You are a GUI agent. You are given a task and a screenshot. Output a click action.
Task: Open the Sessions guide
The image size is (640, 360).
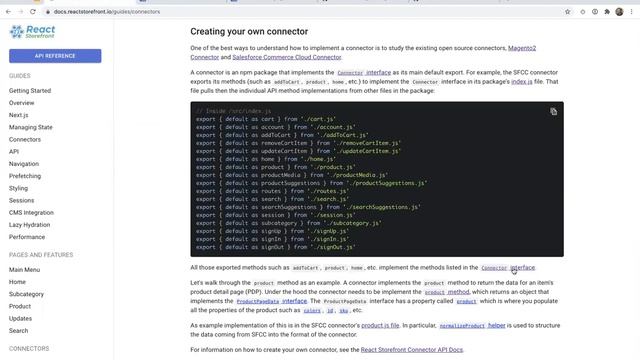tap(22, 200)
